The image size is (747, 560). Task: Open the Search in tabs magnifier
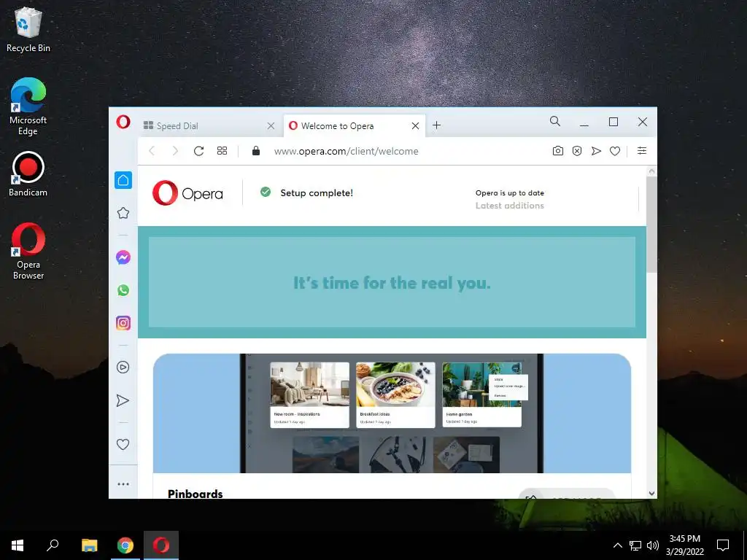click(x=555, y=122)
